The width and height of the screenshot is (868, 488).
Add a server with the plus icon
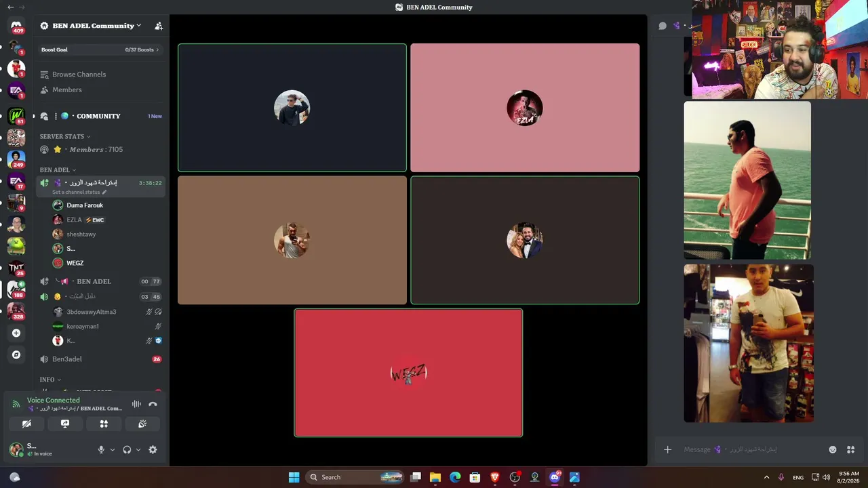tap(16, 333)
